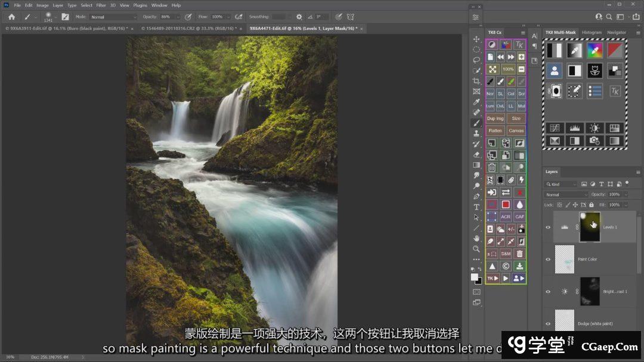Screen dimensions: 644x362
Task: Select the Lasso tool
Action: (x=476, y=60)
